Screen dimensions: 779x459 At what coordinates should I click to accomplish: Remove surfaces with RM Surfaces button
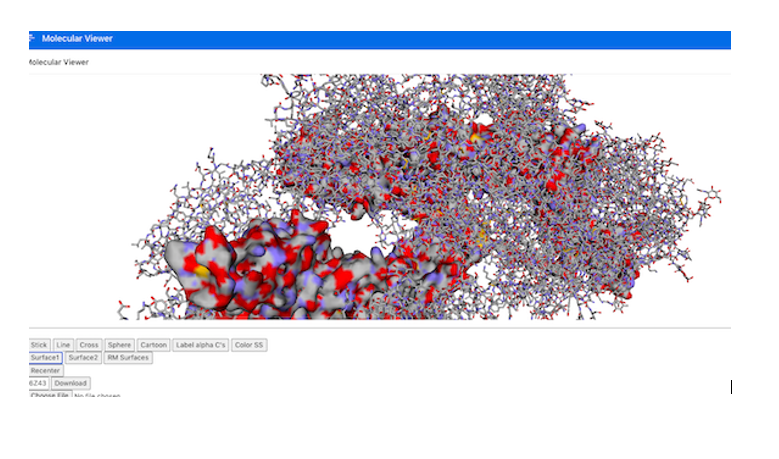128,358
